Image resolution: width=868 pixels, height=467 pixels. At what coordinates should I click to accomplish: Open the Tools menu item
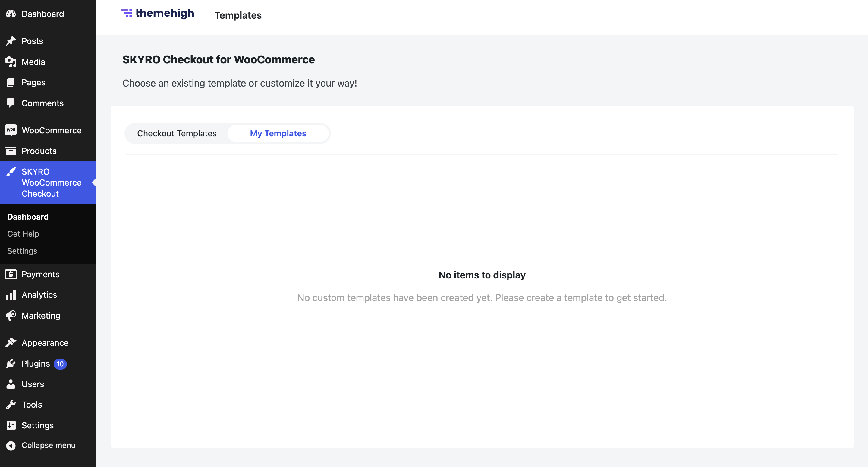pos(48,405)
